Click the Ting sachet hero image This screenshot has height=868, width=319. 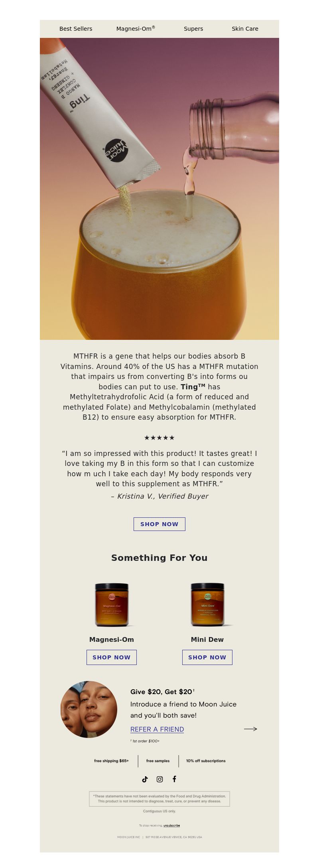(159, 189)
